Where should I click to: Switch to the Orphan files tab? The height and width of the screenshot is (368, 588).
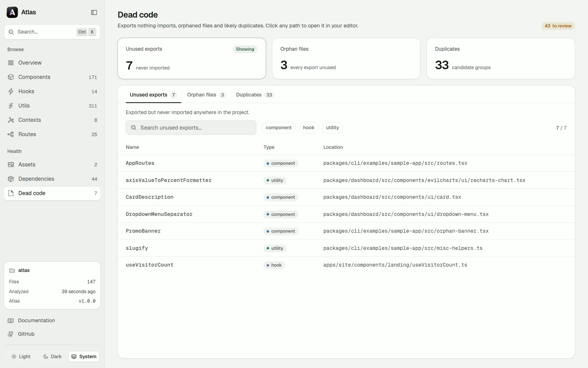(206, 95)
